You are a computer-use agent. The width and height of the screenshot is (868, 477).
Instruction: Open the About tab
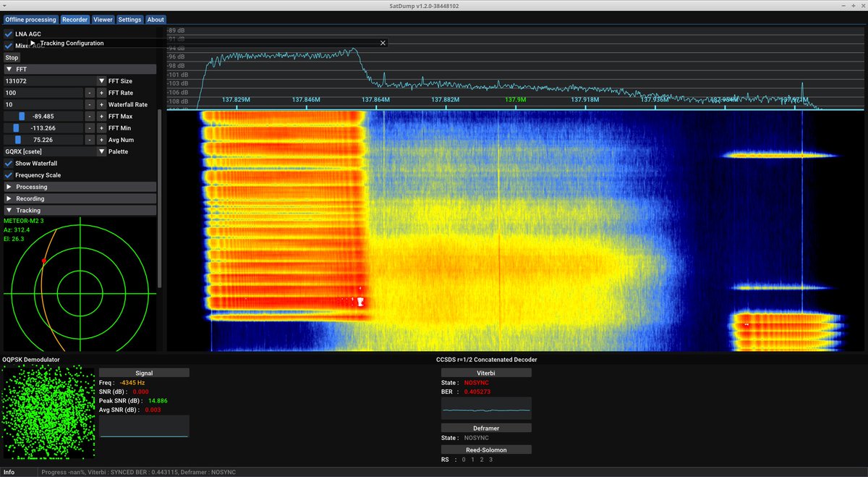coord(156,20)
